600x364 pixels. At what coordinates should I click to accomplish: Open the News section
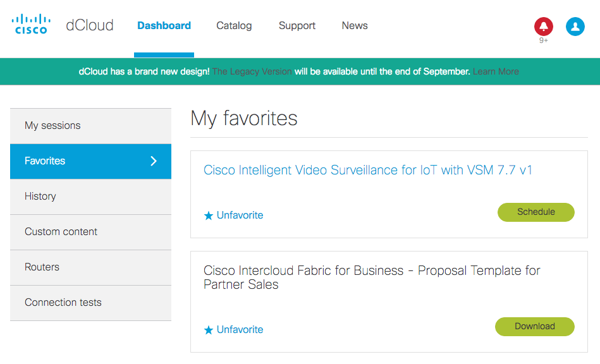point(355,26)
